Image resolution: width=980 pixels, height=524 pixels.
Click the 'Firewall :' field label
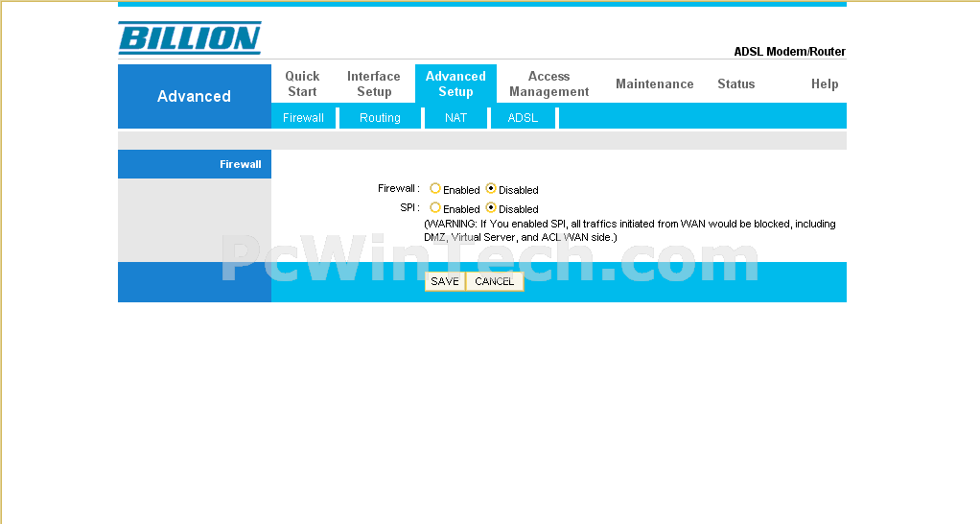399,188
